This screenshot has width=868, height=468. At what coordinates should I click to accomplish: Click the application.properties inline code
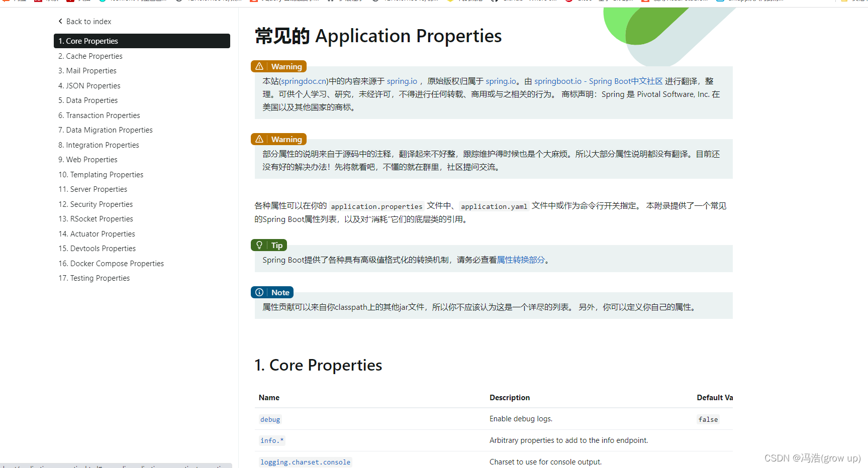click(376, 206)
